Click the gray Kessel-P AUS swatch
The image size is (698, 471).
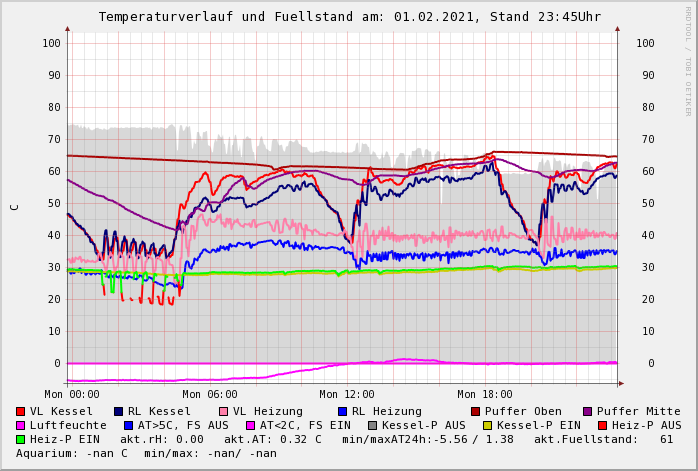373,425
